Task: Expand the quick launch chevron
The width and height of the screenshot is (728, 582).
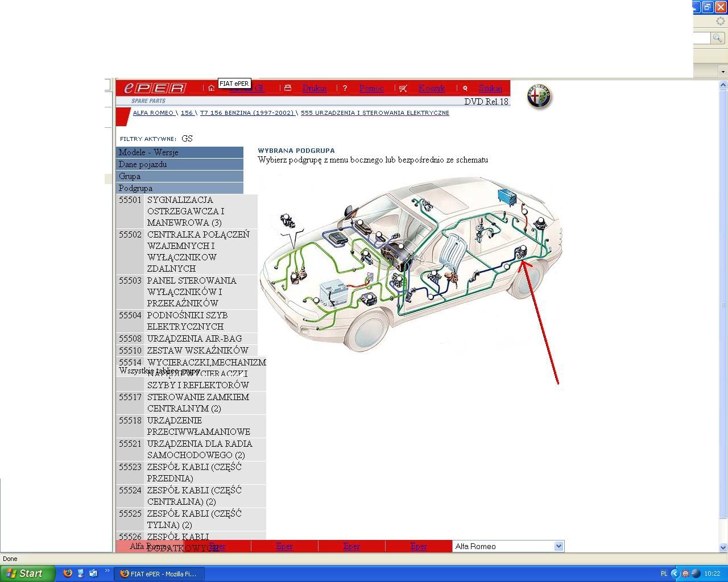Action: coord(107,571)
